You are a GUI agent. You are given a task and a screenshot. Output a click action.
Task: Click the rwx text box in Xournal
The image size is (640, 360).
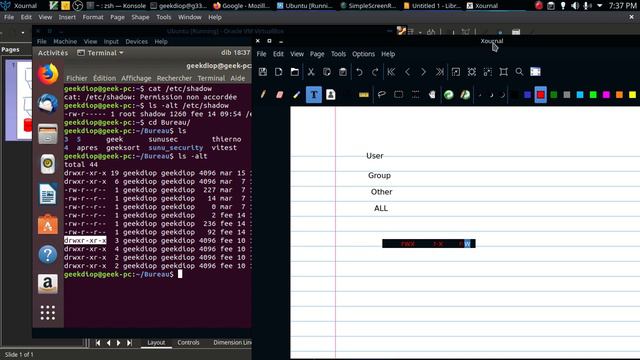click(x=429, y=244)
